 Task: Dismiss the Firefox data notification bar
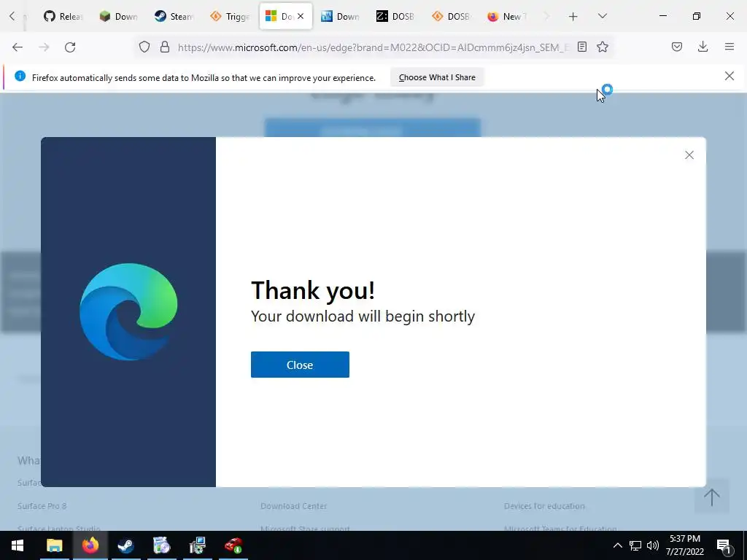(729, 76)
